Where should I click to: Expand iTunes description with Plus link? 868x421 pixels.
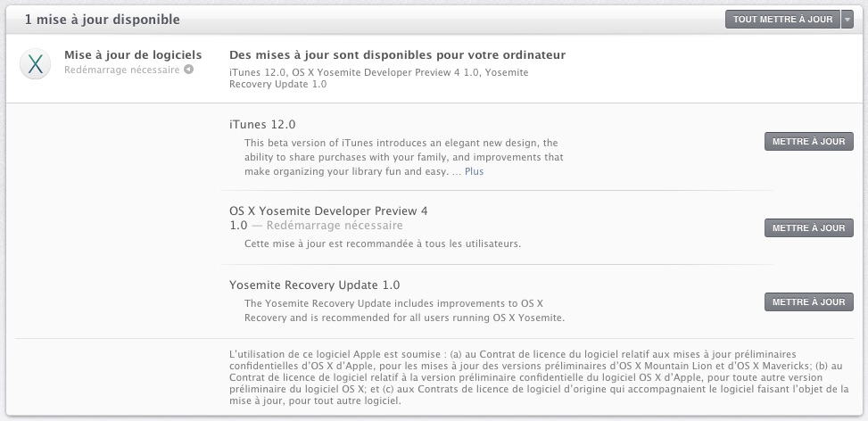(x=474, y=171)
